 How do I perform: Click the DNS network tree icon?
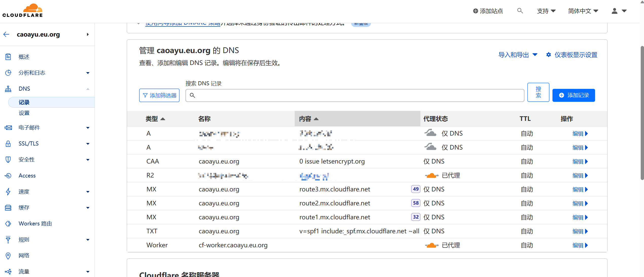click(8, 89)
